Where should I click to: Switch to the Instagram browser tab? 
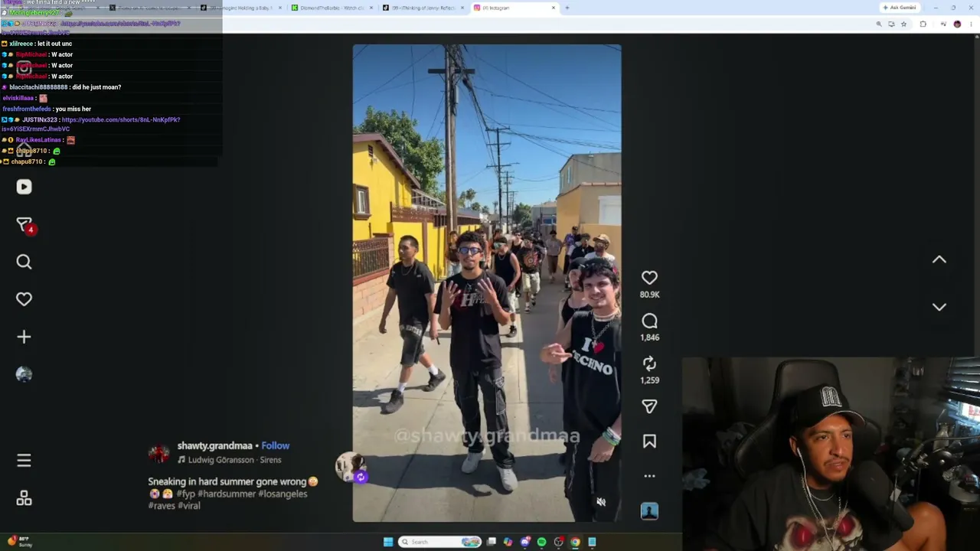(514, 8)
